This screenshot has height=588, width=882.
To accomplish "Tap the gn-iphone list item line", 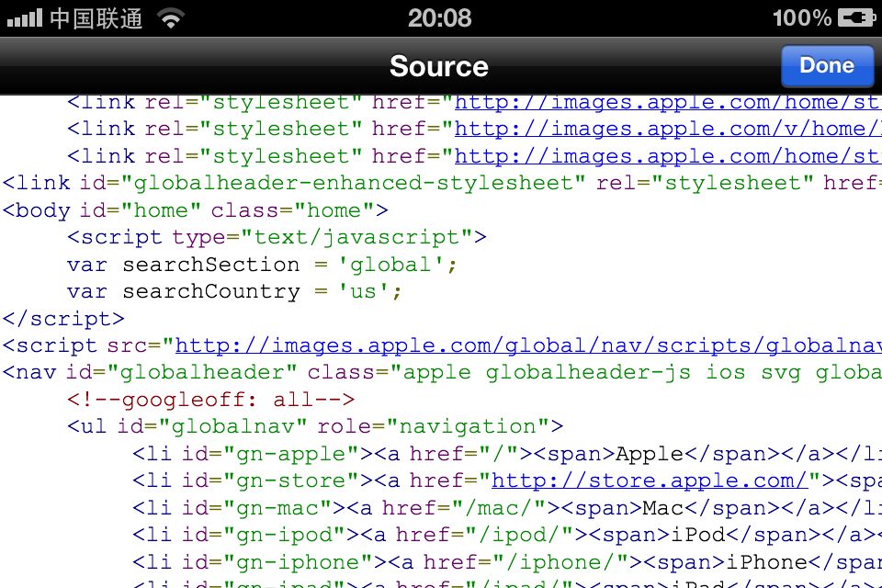I will click(x=507, y=561).
